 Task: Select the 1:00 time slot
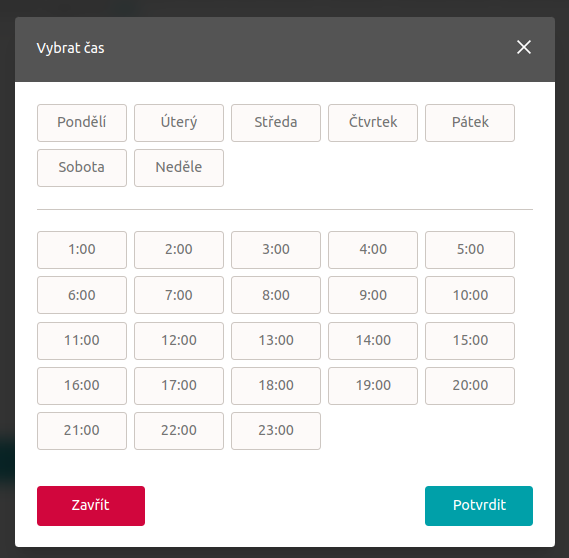coord(82,250)
